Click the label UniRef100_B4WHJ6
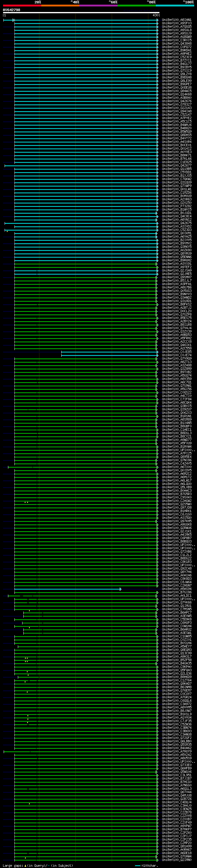This screenshot has height=868, width=197. coord(176,125)
